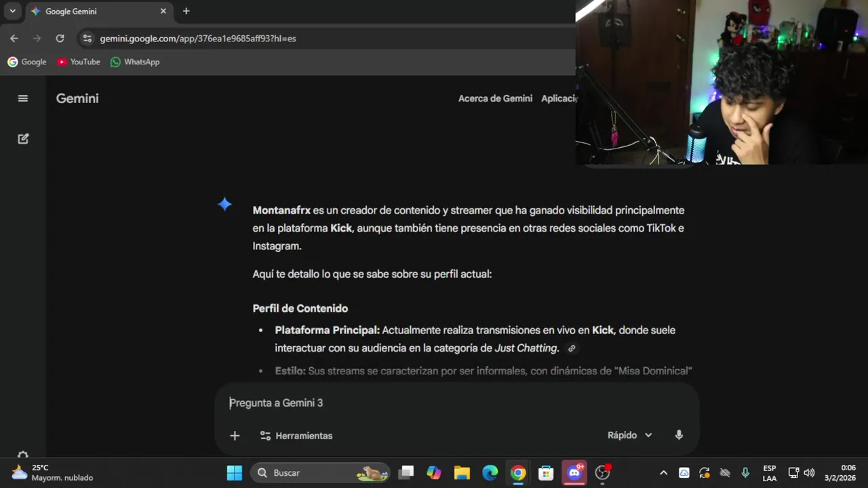Open the Windows Start menu
The width and height of the screenshot is (868, 488).
pos(235,473)
